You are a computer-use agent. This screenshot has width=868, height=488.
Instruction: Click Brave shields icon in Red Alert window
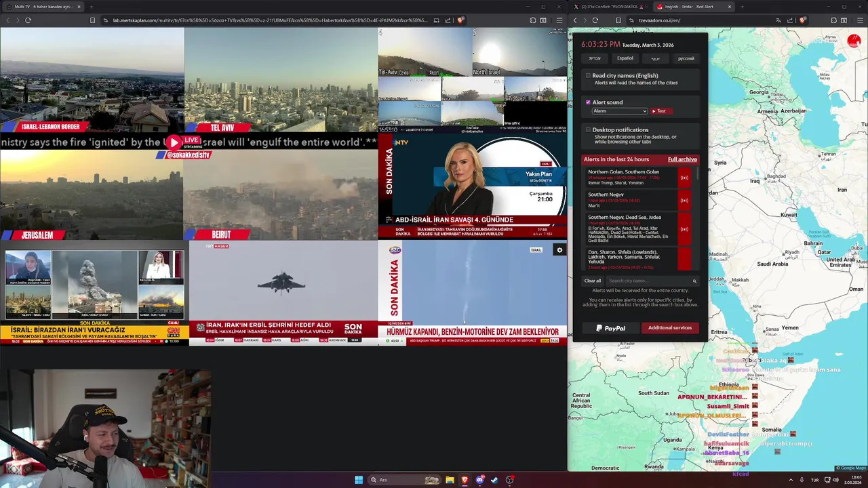[x=803, y=20]
